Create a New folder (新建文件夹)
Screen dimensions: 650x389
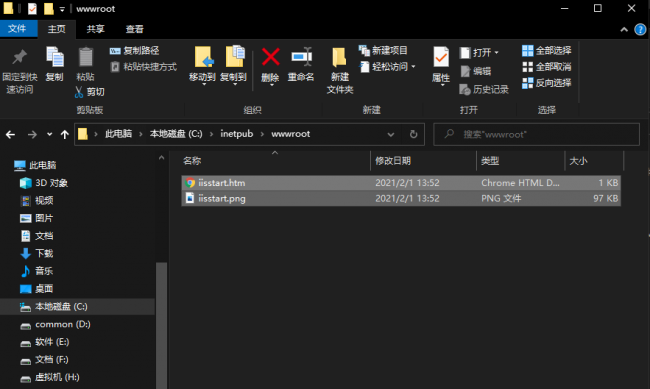pos(340,70)
